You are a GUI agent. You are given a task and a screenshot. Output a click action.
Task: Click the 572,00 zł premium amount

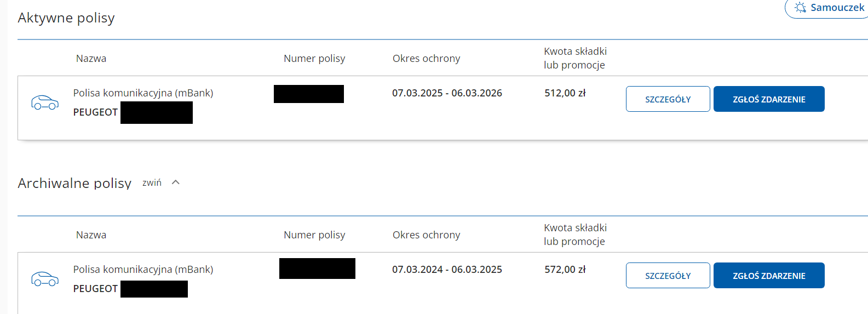tap(565, 270)
